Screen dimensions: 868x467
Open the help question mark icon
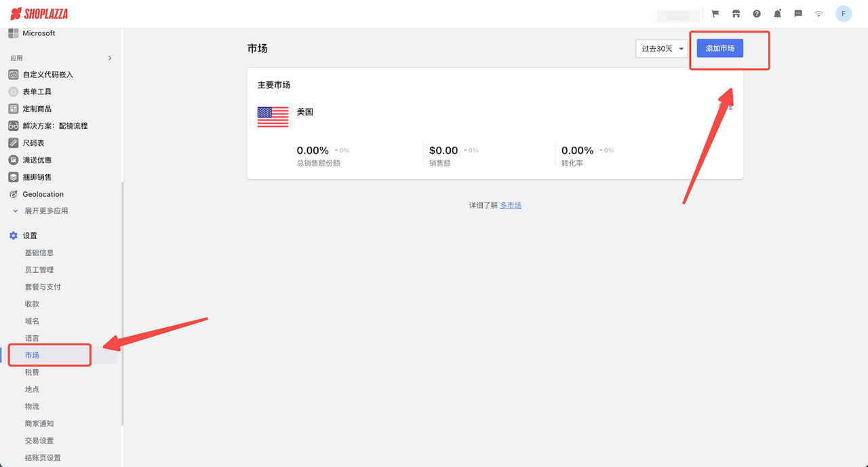tap(757, 14)
